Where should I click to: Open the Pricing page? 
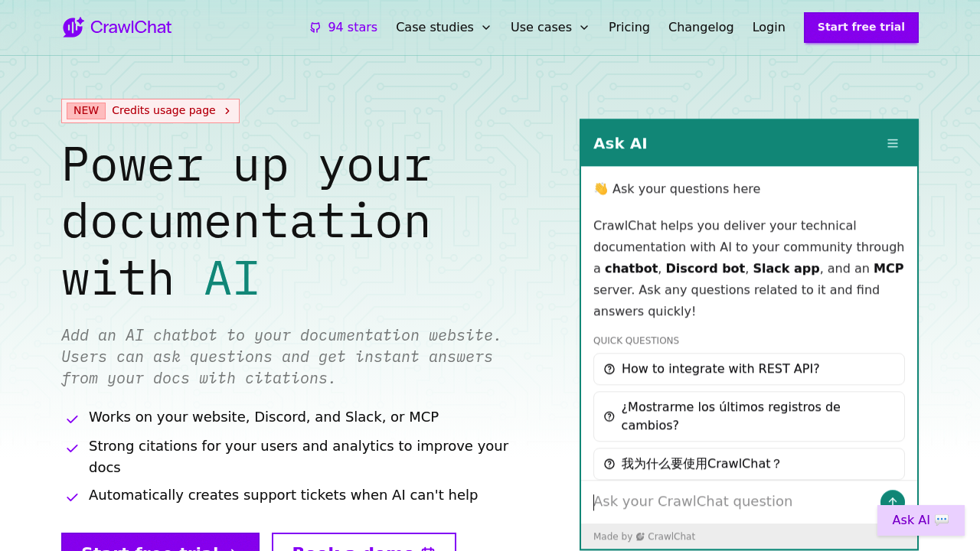coord(629,27)
